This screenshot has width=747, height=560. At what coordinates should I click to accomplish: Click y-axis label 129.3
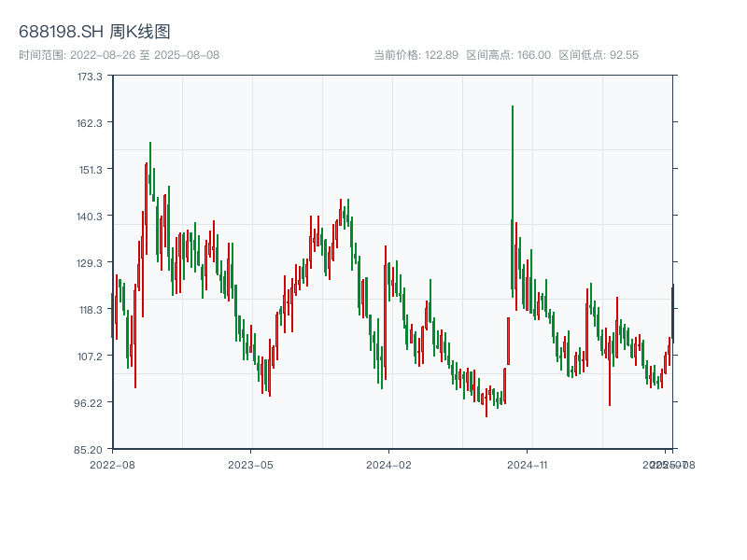tap(90, 263)
